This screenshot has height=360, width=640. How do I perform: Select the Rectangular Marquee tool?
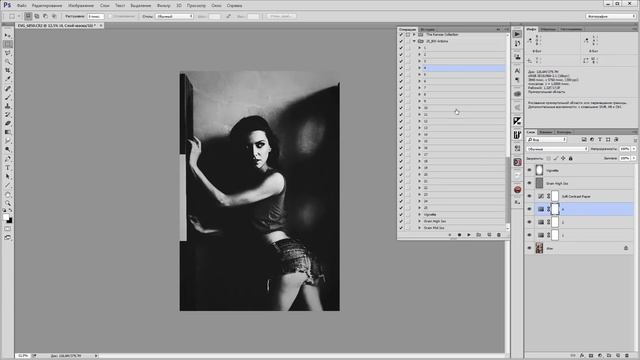tap(8, 44)
